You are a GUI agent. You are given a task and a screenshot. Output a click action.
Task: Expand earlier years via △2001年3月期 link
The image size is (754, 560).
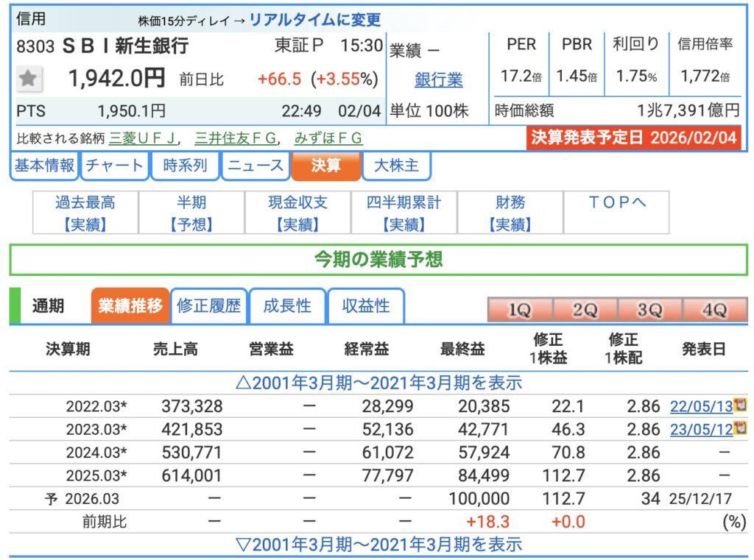378,383
